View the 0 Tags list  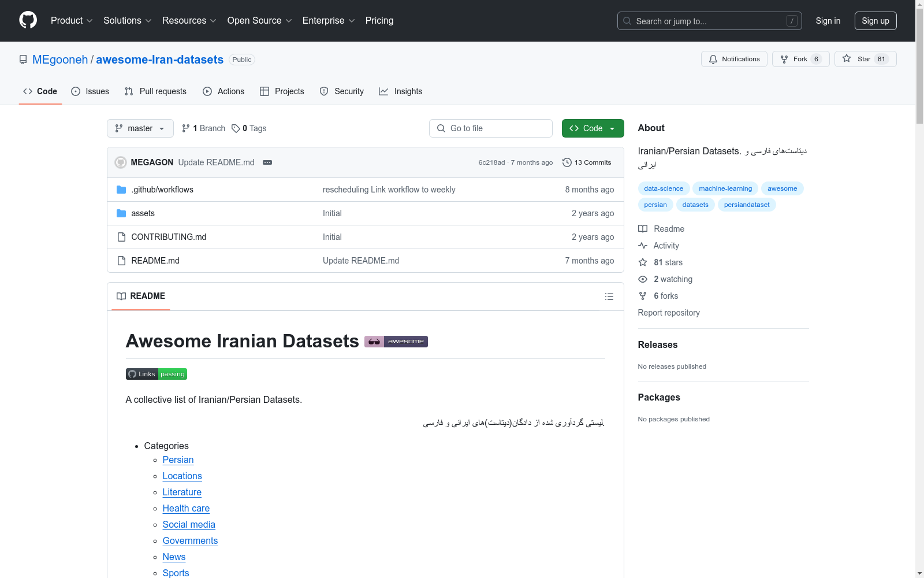249,128
